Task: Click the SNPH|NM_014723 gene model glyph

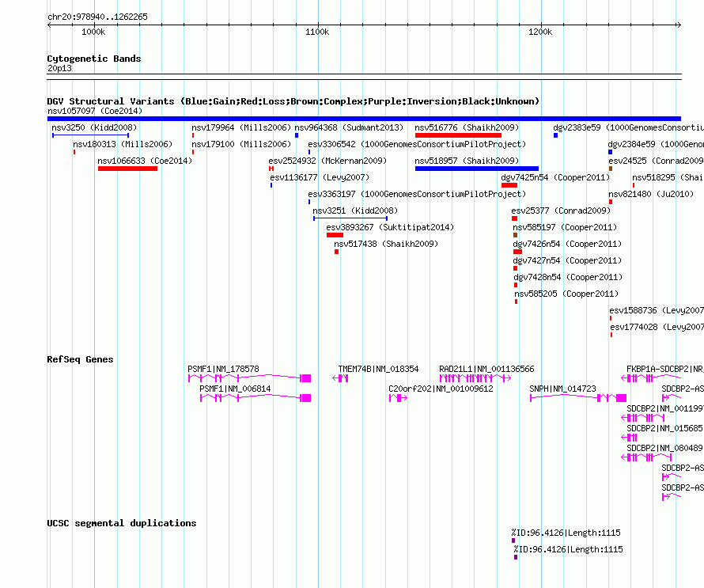Action: [x=578, y=398]
